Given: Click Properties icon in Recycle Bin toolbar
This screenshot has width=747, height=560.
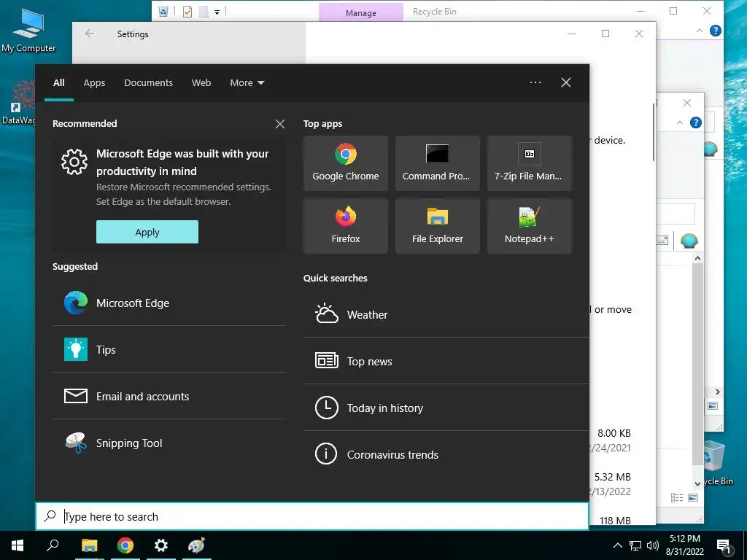Looking at the screenshot, I should [187, 12].
